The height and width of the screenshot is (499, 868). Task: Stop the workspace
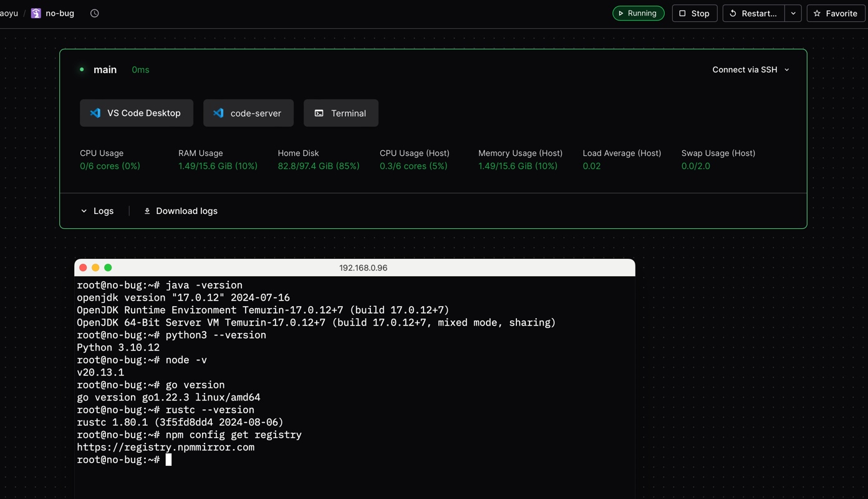click(694, 13)
